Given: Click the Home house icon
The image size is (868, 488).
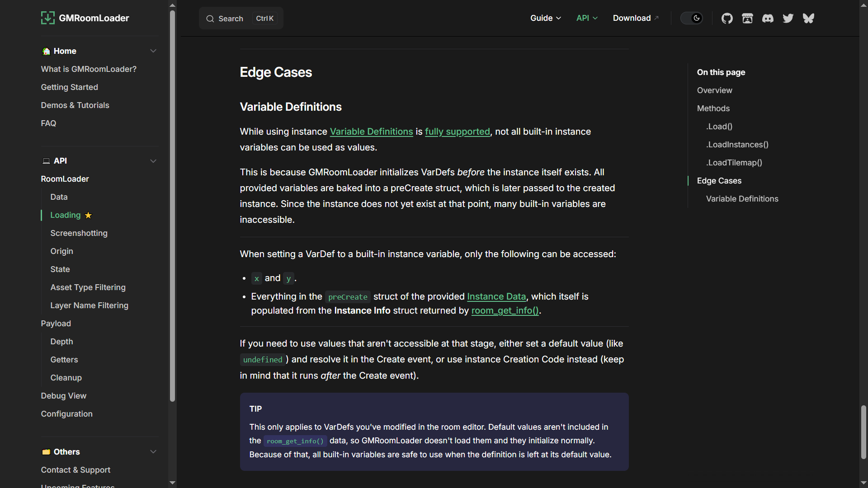Looking at the screenshot, I should [46, 51].
